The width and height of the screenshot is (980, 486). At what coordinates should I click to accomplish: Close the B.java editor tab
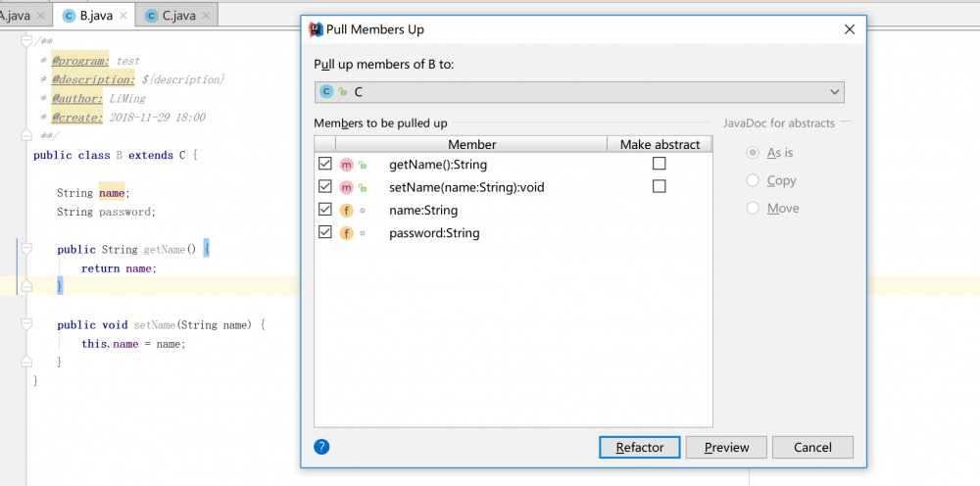[122, 17]
